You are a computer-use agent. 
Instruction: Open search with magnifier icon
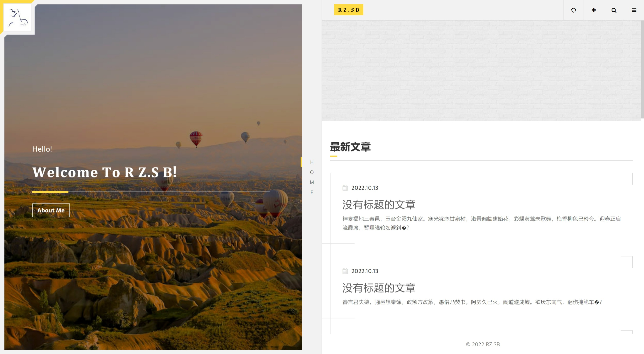coord(614,10)
